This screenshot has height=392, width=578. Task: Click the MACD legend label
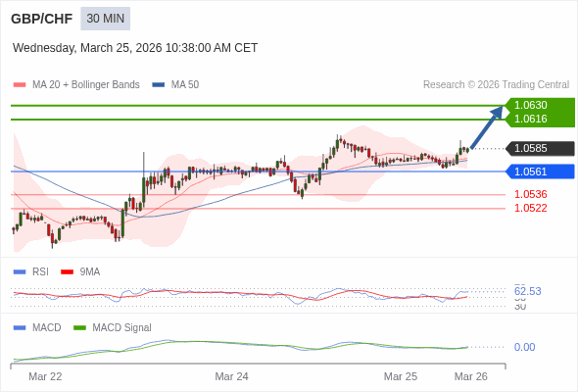click(47, 328)
